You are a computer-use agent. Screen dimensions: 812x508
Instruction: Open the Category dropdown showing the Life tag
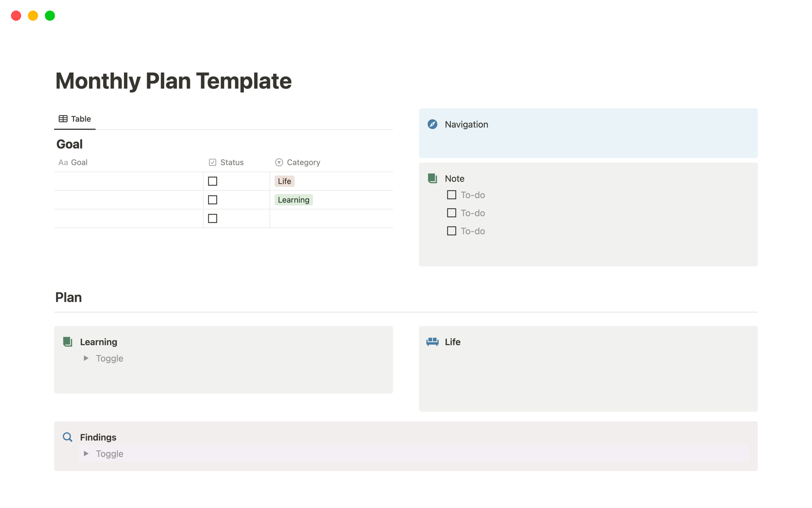(x=284, y=181)
